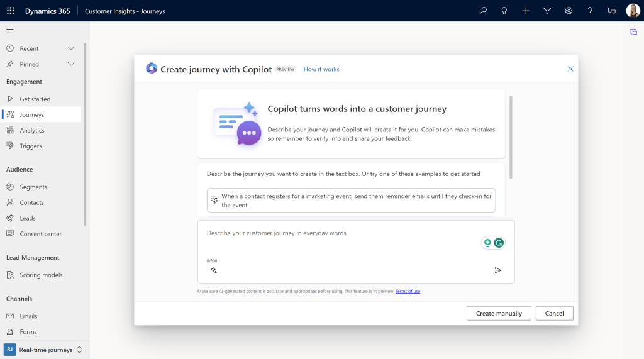This screenshot has width=644, height=359.
Task: Click the sparkle prompt suggestions icon
Action: click(214, 270)
